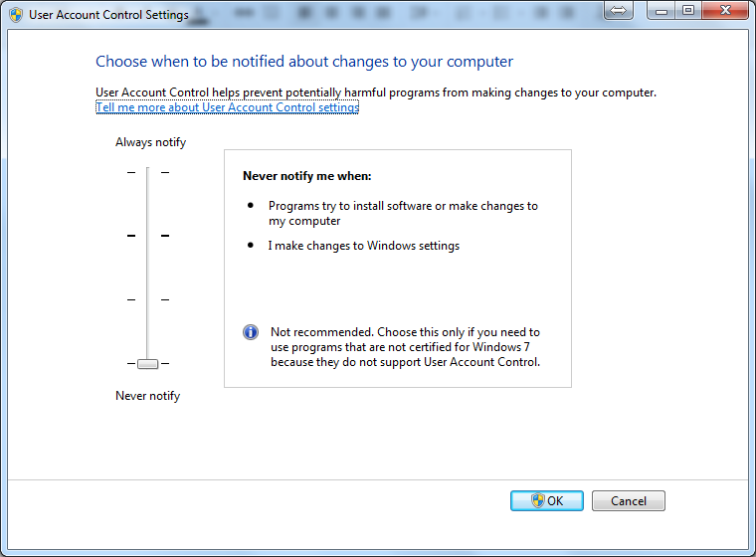
Task: Click the UAC shield icon in title bar
Action: (16, 15)
